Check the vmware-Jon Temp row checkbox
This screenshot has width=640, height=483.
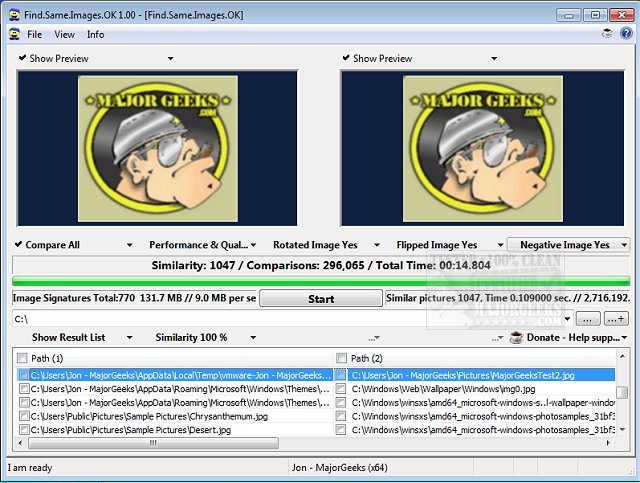24,375
